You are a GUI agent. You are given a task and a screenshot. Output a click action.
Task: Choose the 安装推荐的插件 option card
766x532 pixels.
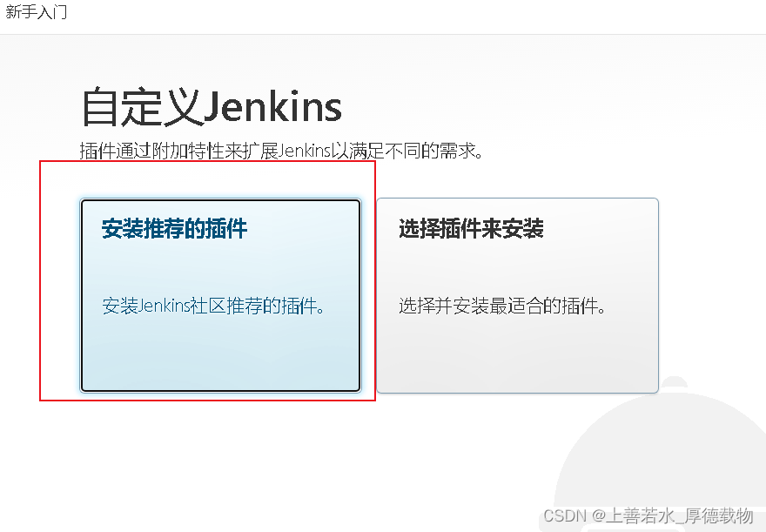tap(221, 295)
